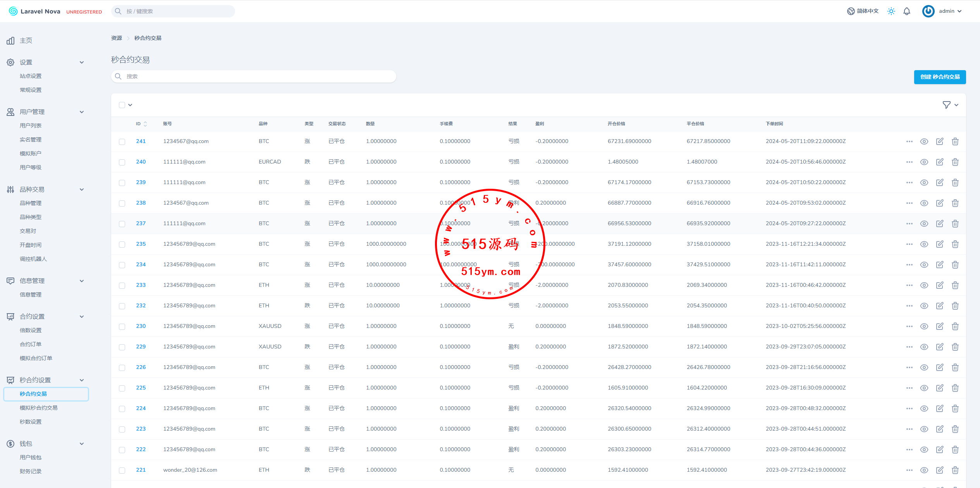Edit trade record ID 226

pos(939,367)
